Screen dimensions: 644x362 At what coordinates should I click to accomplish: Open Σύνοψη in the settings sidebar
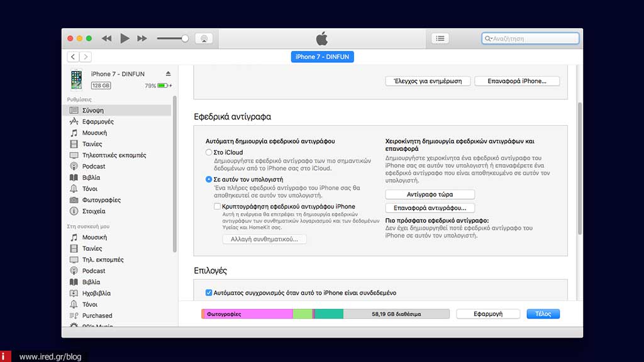(x=116, y=111)
